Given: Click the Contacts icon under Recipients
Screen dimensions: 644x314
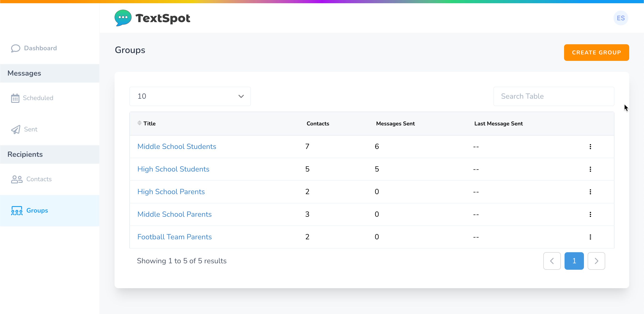Looking at the screenshot, I should pyautogui.click(x=16, y=179).
